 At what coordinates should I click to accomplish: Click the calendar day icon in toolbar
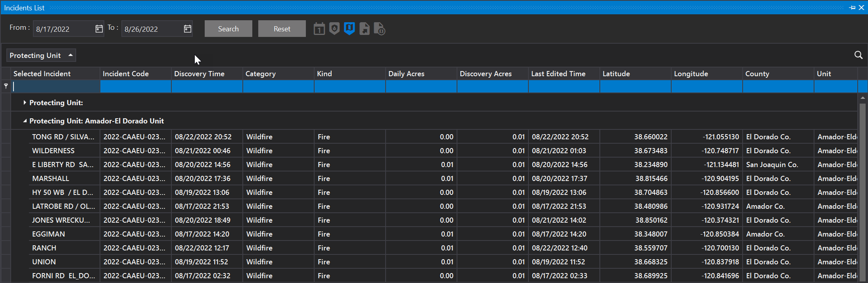point(319,29)
